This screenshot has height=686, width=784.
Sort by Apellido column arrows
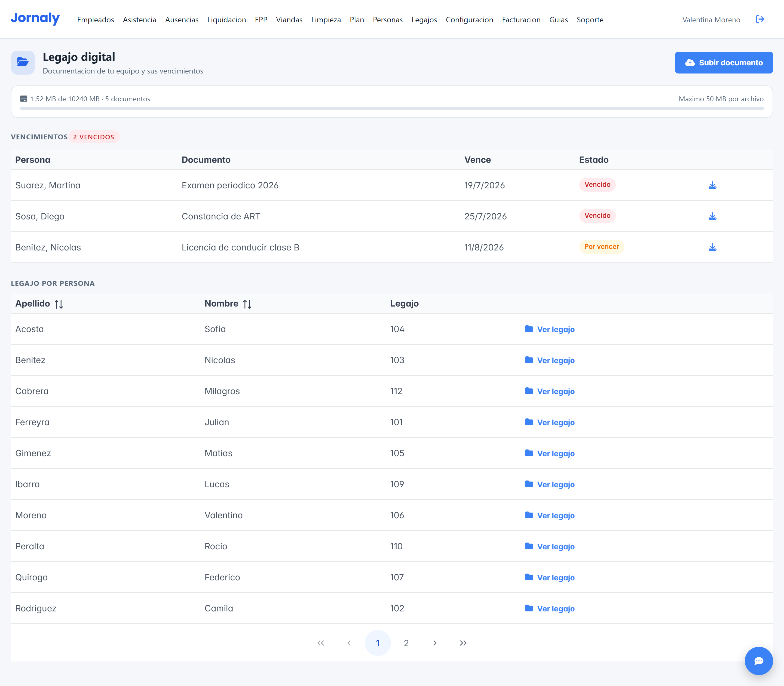click(x=59, y=304)
